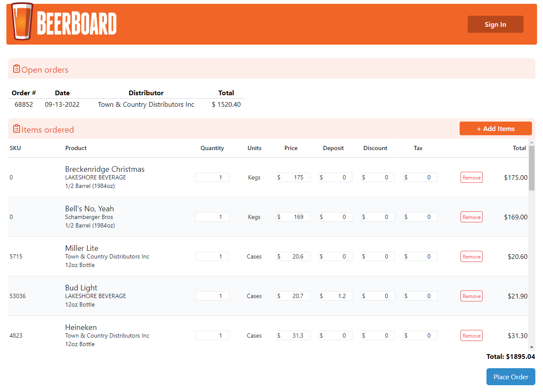Image resolution: width=543 pixels, height=392 pixels.
Task: Click the BEERBOARD title text in the header
Action: [77, 23]
